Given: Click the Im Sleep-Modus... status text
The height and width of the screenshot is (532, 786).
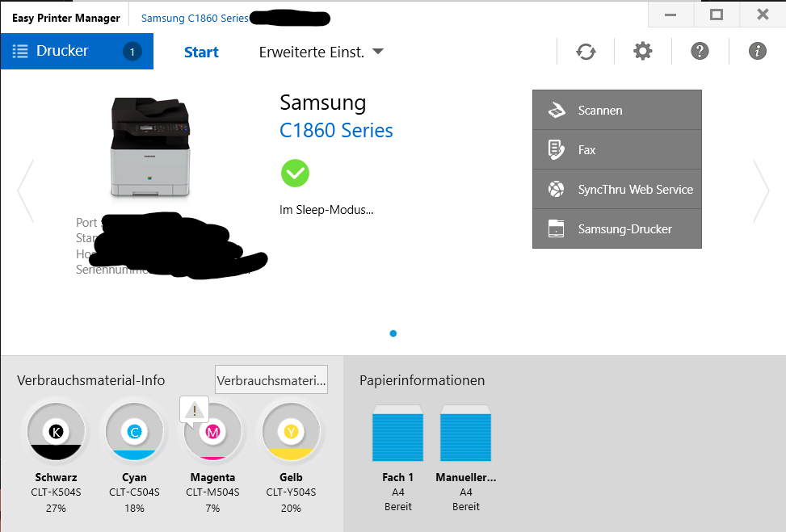Looking at the screenshot, I should coord(326,210).
